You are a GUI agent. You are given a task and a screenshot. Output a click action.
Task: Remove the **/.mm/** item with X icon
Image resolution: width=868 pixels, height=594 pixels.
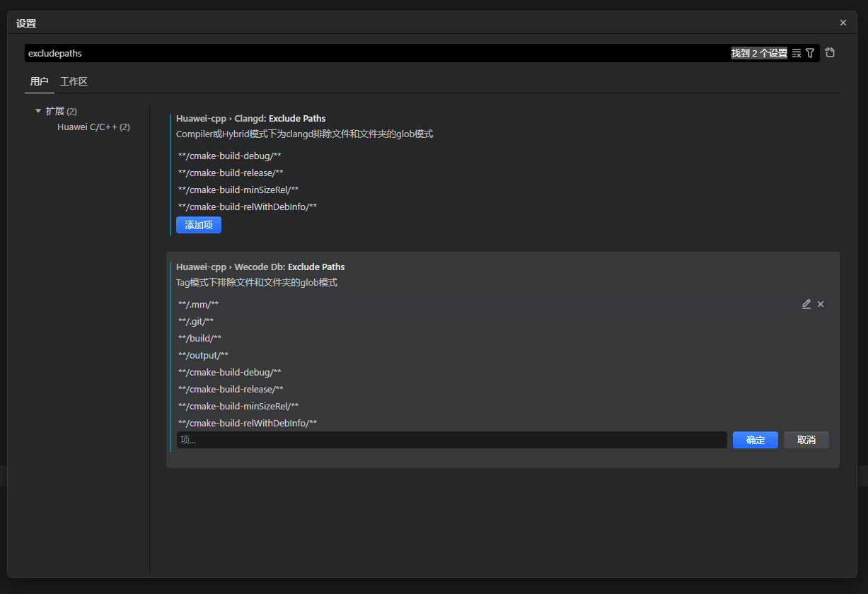point(821,304)
